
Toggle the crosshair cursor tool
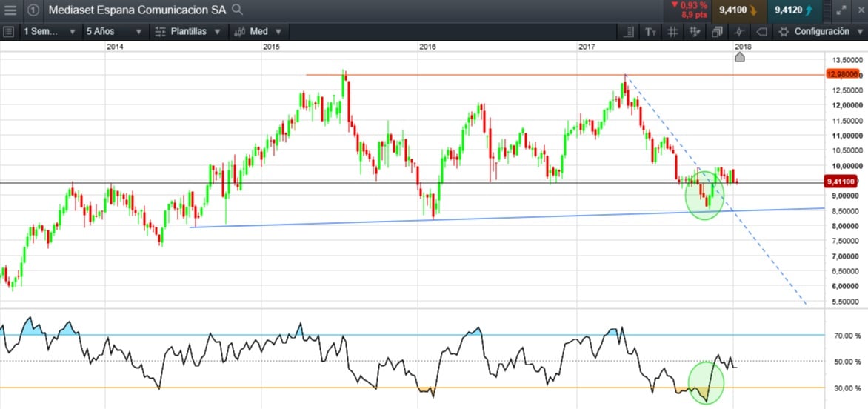coord(738,32)
